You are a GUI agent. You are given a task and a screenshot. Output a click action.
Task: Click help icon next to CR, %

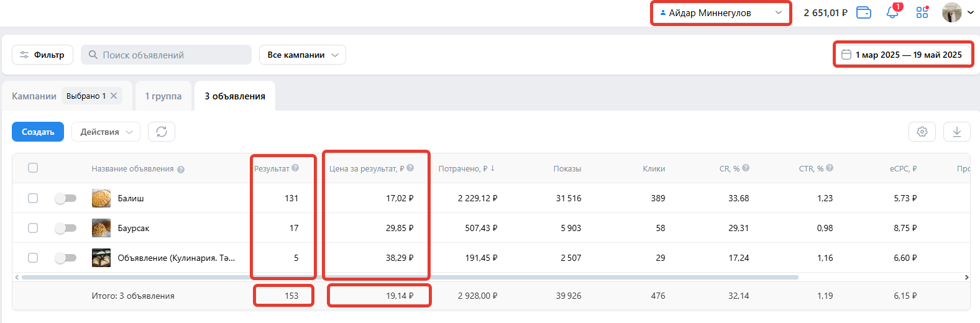(x=746, y=168)
